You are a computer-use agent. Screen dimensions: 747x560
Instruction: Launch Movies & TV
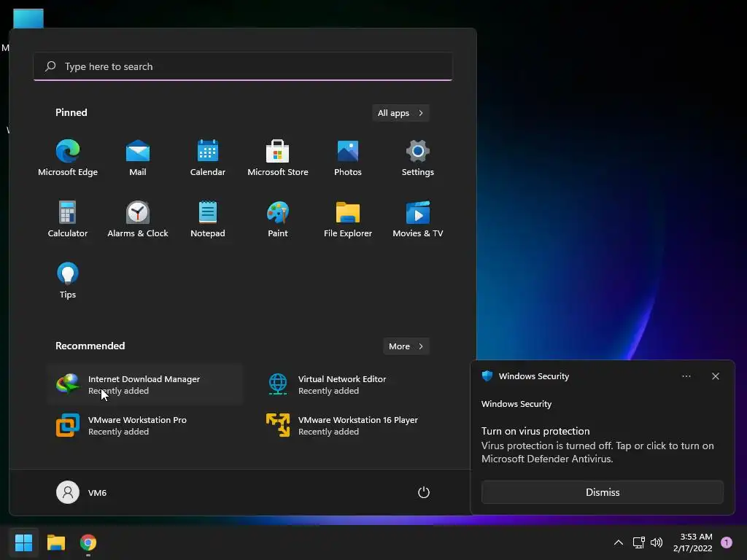pos(418,219)
